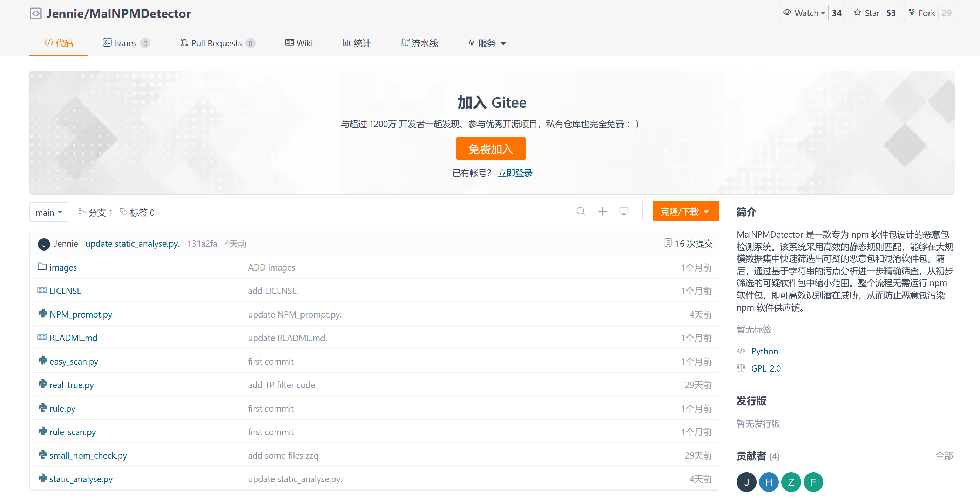
Task: Click the Python icon for NPM_prompt.py
Action: pyautogui.click(x=42, y=313)
